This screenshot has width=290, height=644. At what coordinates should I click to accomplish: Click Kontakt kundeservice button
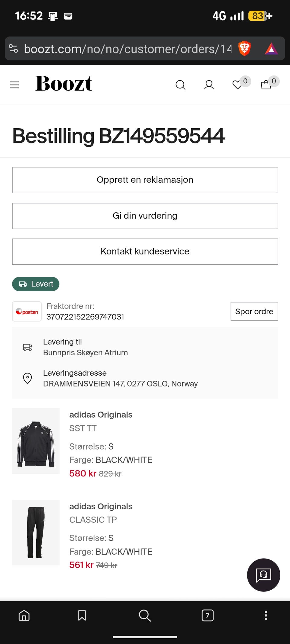coord(145,252)
